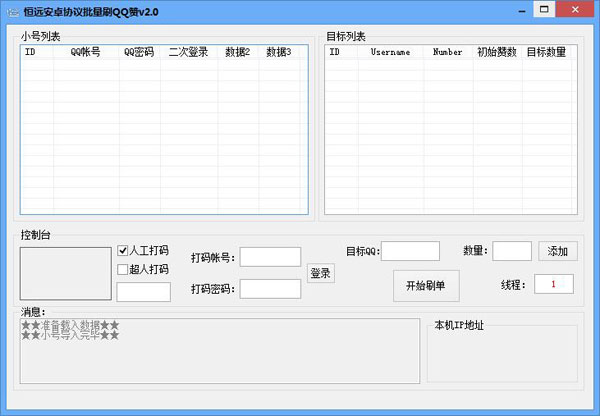This screenshot has height=416, width=600.
Task: Click the message line ★★准备载入数据★★
Action: 70,325
